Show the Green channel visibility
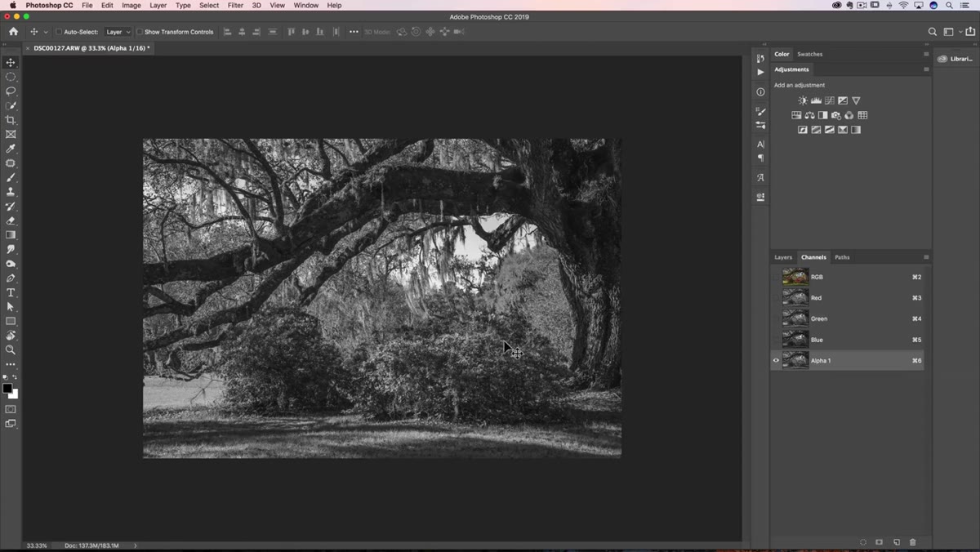Viewport: 980px width, 552px height. (x=776, y=318)
